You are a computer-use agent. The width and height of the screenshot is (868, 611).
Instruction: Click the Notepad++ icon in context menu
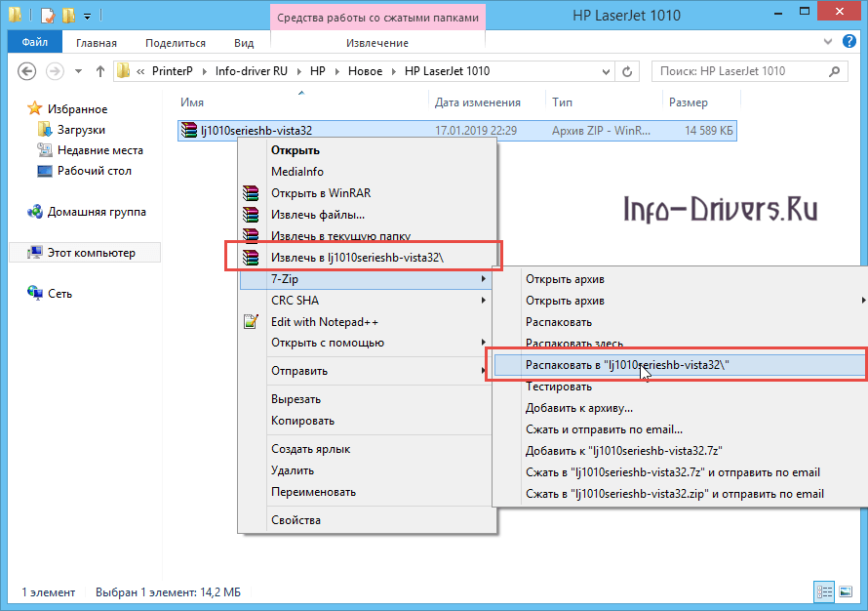253,322
